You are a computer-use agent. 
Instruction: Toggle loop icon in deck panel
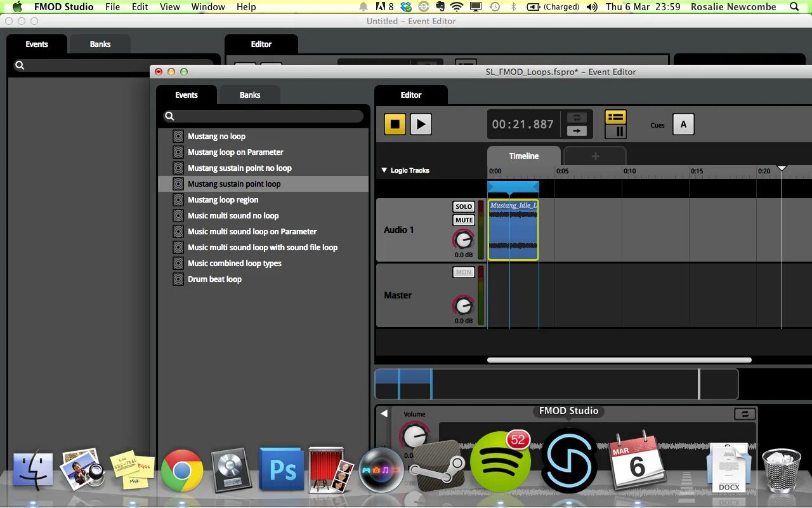[745, 414]
